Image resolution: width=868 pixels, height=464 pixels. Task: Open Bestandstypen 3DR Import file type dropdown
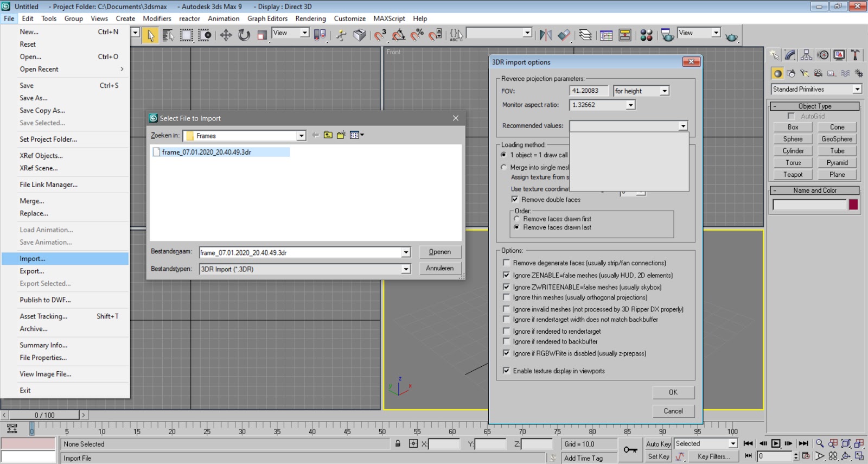point(406,269)
